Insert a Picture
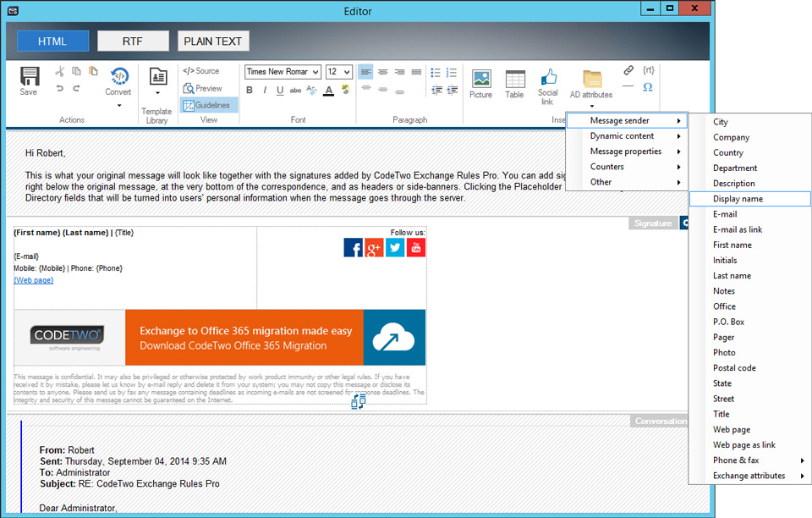 click(481, 84)
